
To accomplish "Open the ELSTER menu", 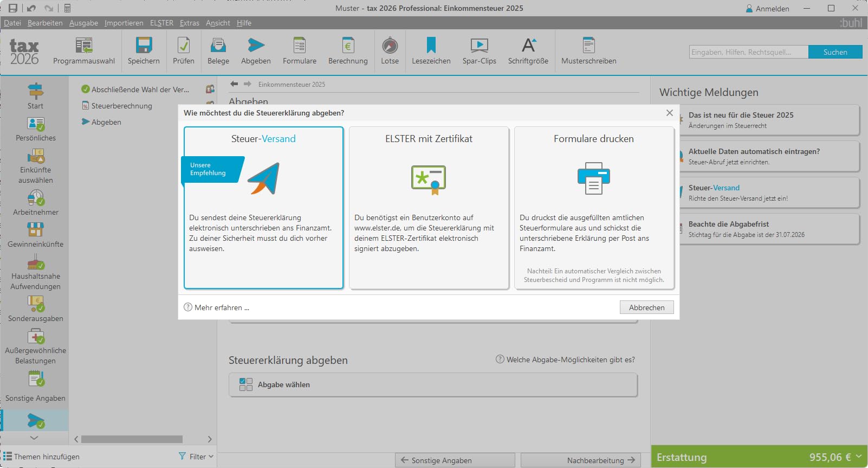I will pos(161,23).
